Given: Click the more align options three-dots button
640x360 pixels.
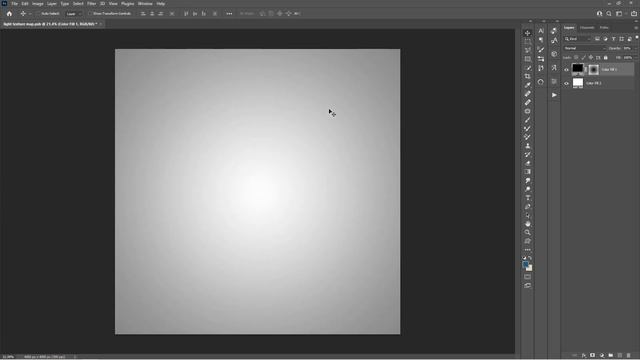Looking at the screenshot, I should 229,13.
